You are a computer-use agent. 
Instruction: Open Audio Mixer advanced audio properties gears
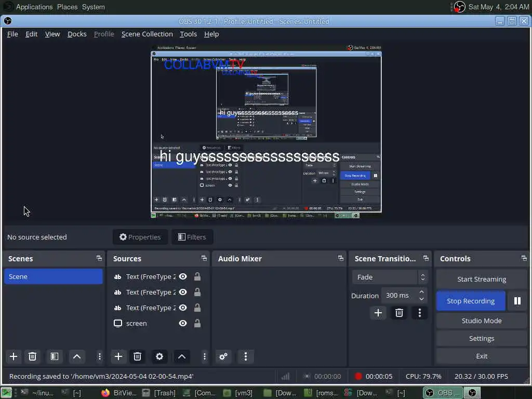223,356
